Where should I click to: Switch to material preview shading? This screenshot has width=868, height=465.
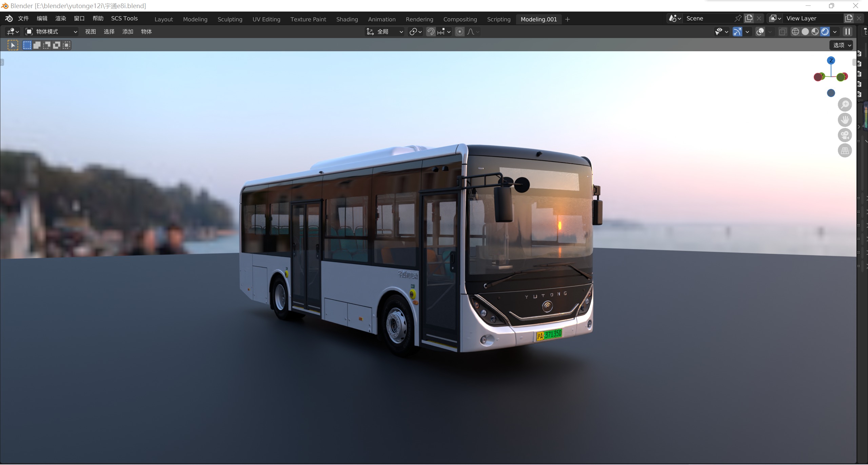tap(815, 32)
